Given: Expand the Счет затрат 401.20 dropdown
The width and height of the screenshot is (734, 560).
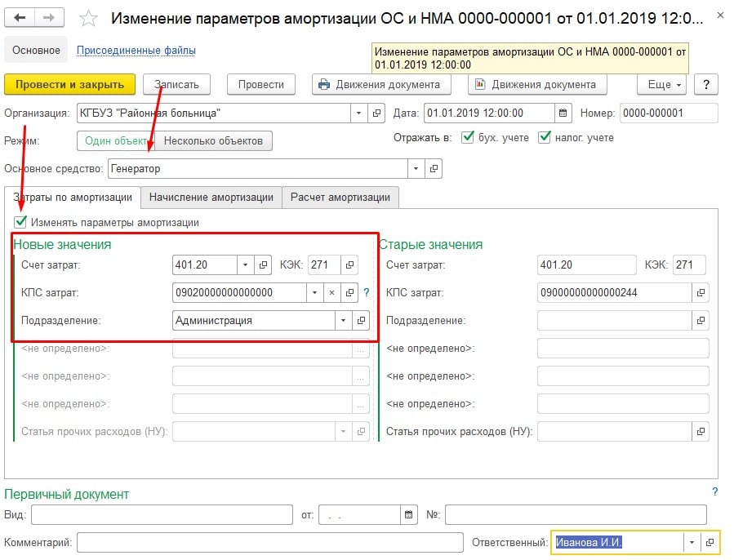Looking at the screenshot, I should pos(245,264).
